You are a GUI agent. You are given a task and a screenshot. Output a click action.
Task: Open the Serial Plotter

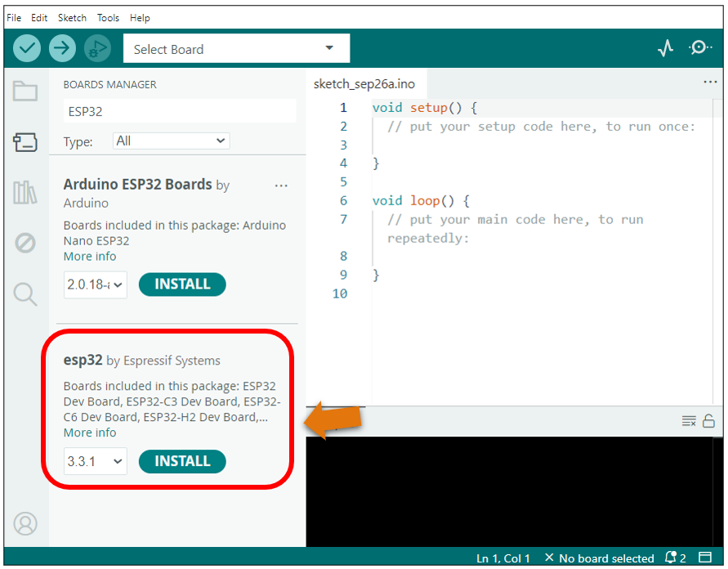coord(665,48)
